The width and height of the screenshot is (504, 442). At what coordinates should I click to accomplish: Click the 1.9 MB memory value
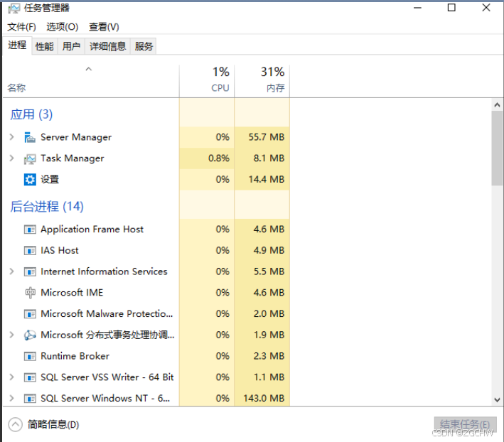point(269,335)
